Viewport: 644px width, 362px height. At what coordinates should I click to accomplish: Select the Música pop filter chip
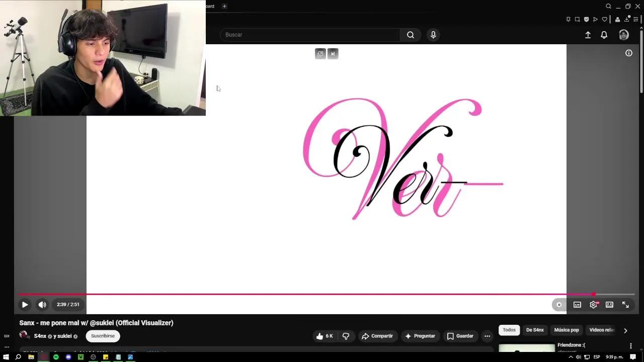567,330
